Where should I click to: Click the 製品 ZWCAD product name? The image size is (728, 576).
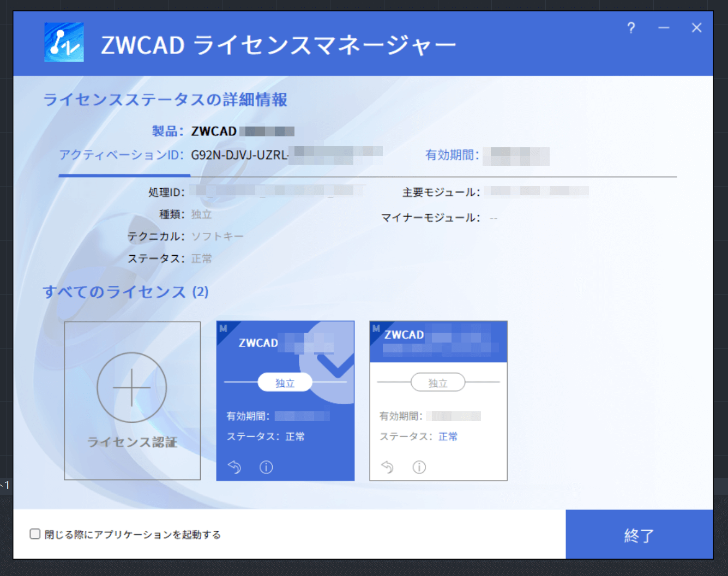[x=214, y=131]
